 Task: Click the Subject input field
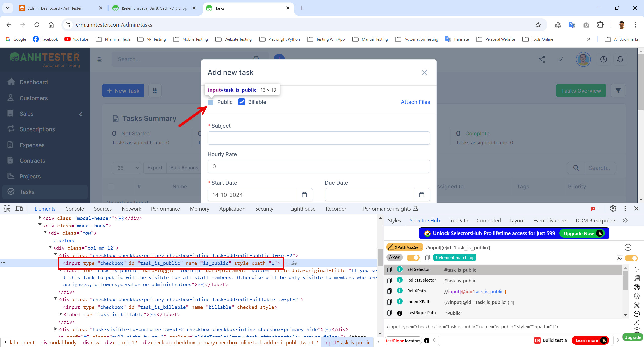pyautogui.click(x=318, y=138)
